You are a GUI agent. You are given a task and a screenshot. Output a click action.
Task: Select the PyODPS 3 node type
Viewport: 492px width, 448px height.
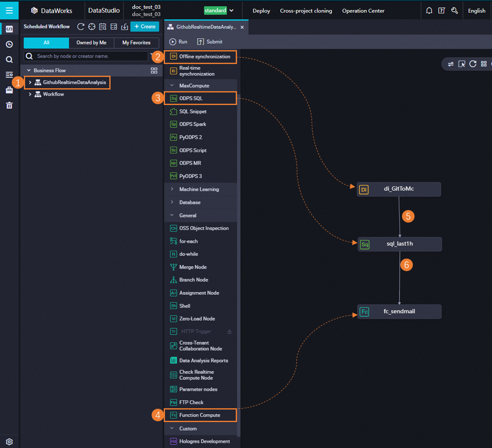coord(201,176)
